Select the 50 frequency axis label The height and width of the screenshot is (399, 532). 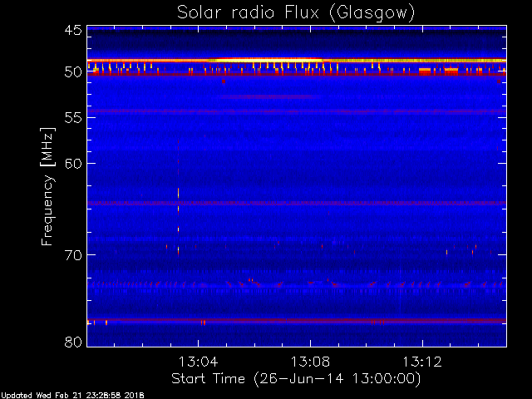coord(73,72)
